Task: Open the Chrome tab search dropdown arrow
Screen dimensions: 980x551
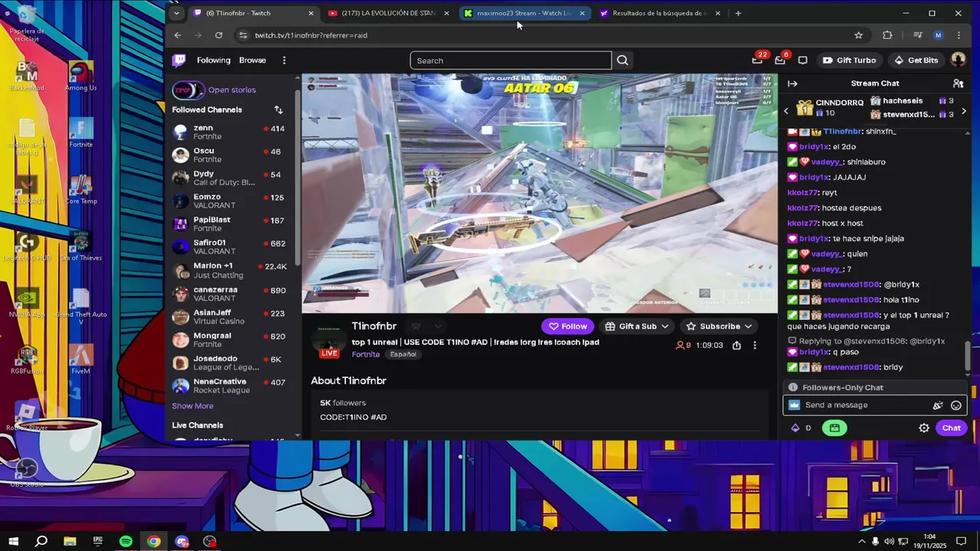Action: pos(177,13)
